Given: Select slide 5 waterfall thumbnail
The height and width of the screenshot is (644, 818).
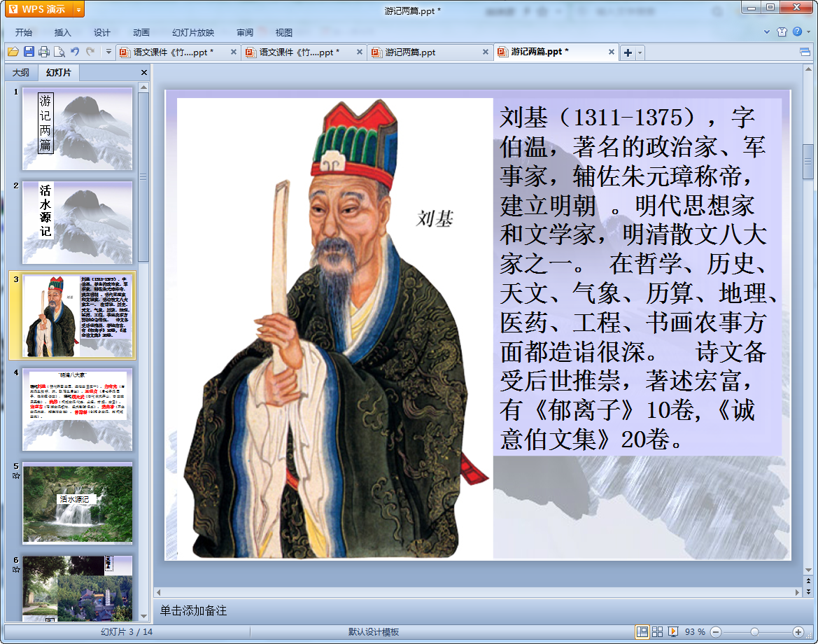Looking at the screenshot, I should (x=77, y=503).
